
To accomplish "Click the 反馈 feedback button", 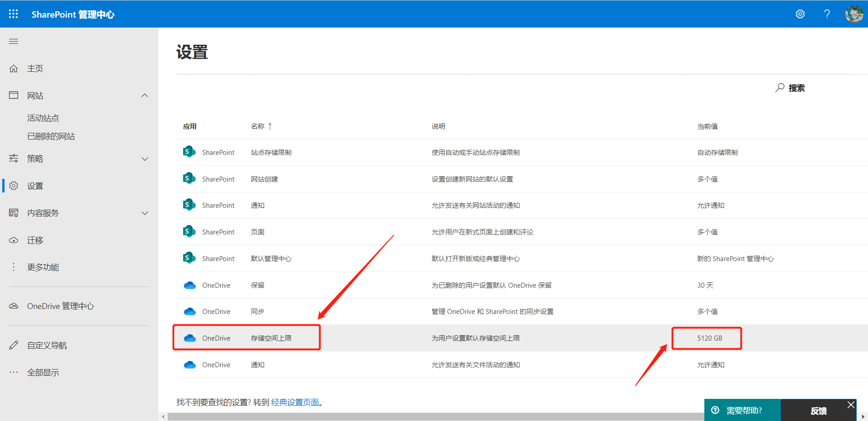I will pyautogui.click(x=818, y=411).
